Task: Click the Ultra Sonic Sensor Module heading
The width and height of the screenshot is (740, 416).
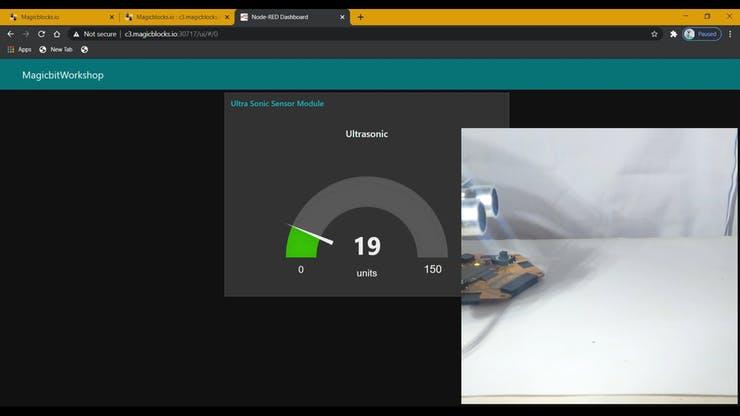Action: point(277,103)
